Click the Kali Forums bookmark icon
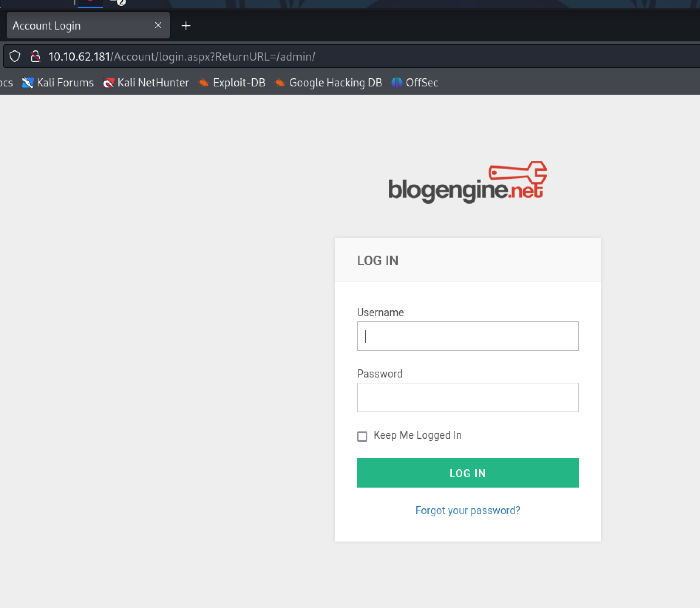The image size is (700, 608). click(28, 82)
